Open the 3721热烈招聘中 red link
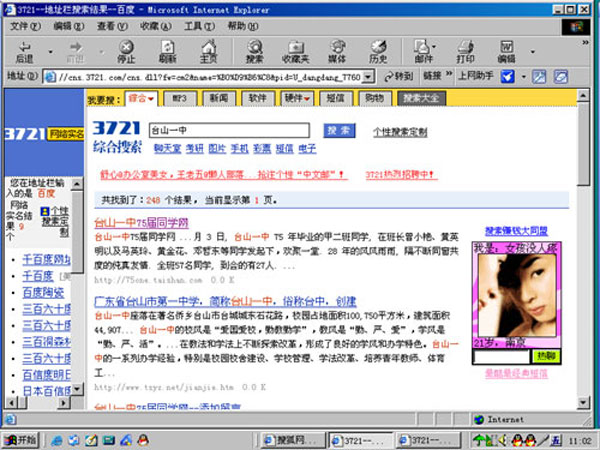The image size is (600, 450). click(x=401, y=175)
